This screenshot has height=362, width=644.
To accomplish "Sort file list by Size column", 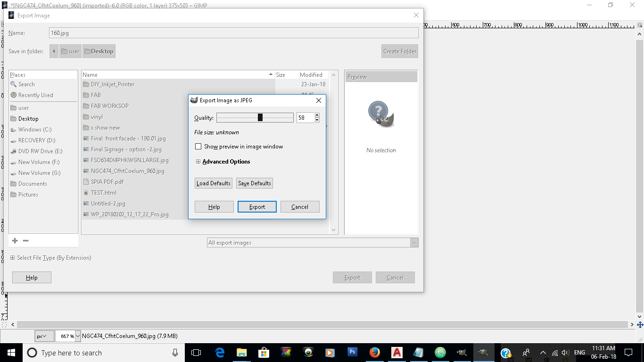I will coord(287,74).
